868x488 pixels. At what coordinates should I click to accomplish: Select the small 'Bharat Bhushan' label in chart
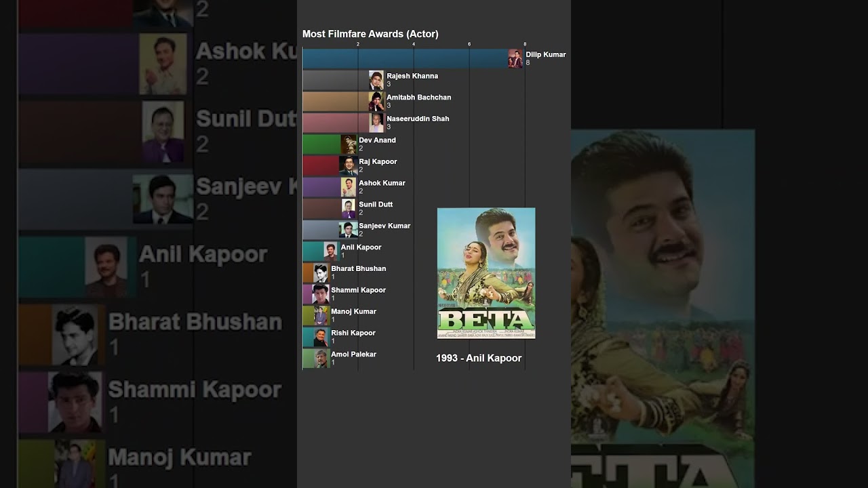(359, 268)
